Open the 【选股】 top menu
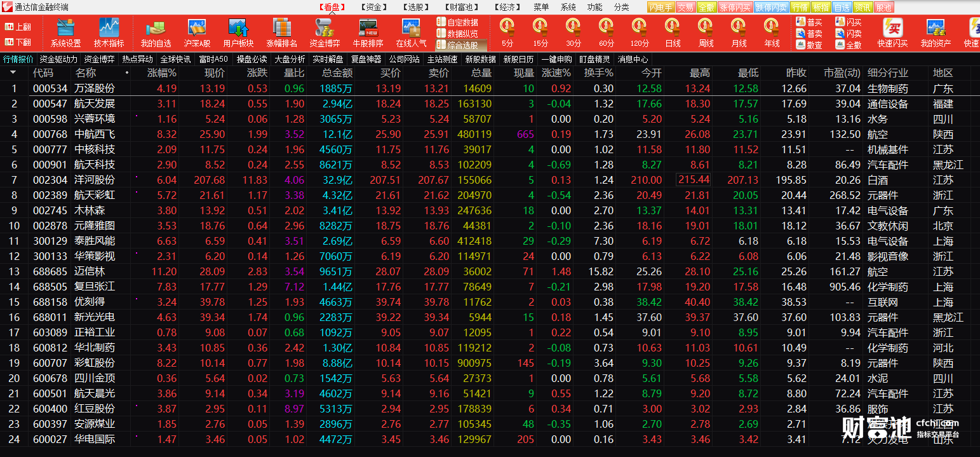This screenshot has width=980, height=457. click(x=415, y=8)
